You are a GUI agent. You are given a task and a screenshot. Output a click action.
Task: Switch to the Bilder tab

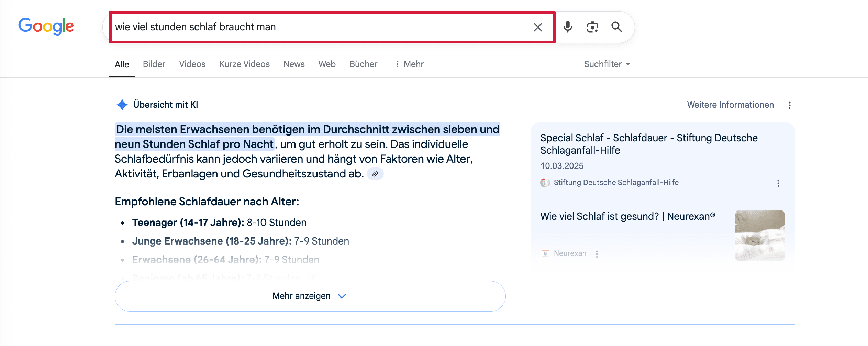pyautogui.click(x=154, y=64)
